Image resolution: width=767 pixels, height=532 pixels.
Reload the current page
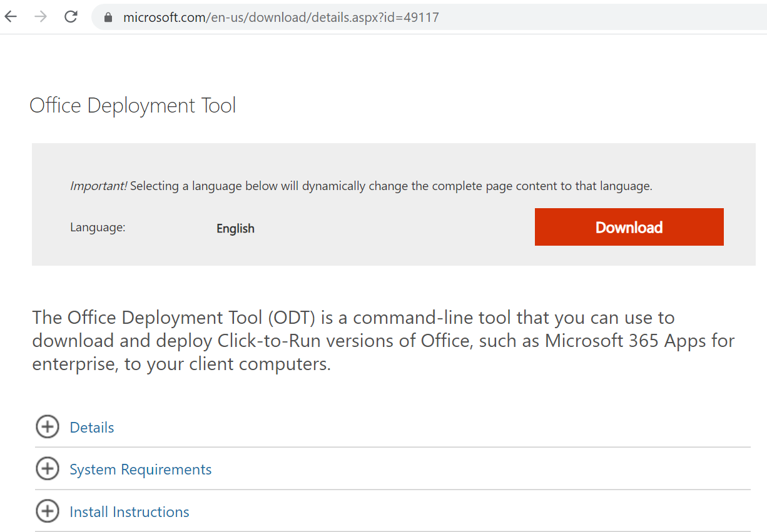[x=71, y=17]
